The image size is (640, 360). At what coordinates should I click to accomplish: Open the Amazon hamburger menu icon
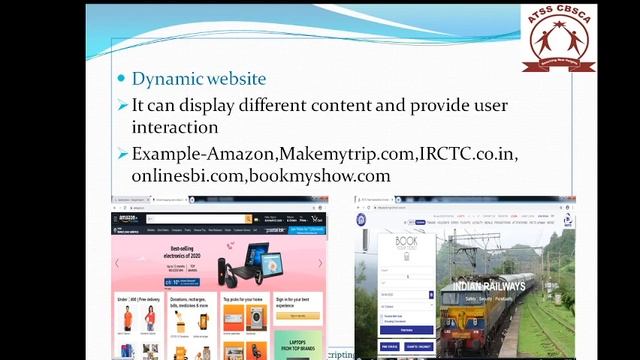coord(116,219)
